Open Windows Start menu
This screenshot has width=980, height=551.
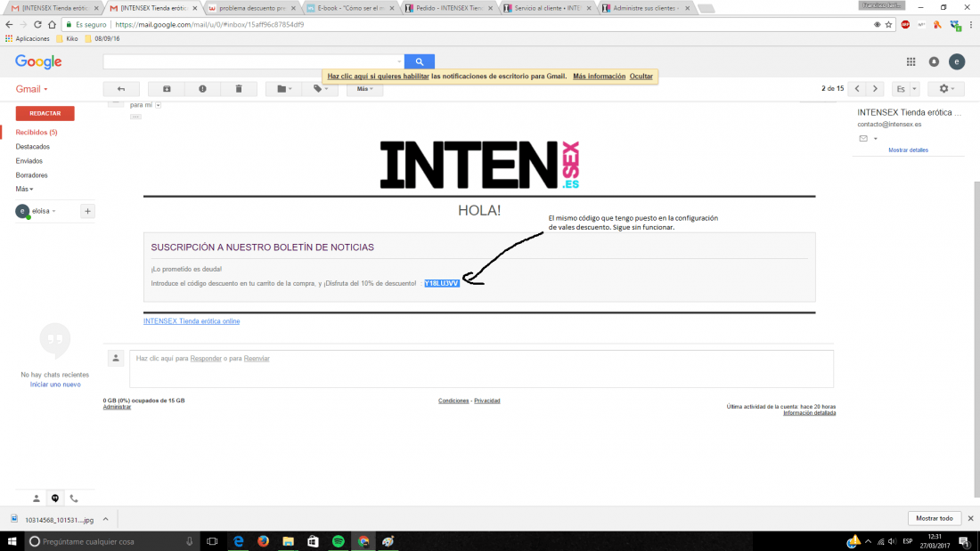pos(12,541)
